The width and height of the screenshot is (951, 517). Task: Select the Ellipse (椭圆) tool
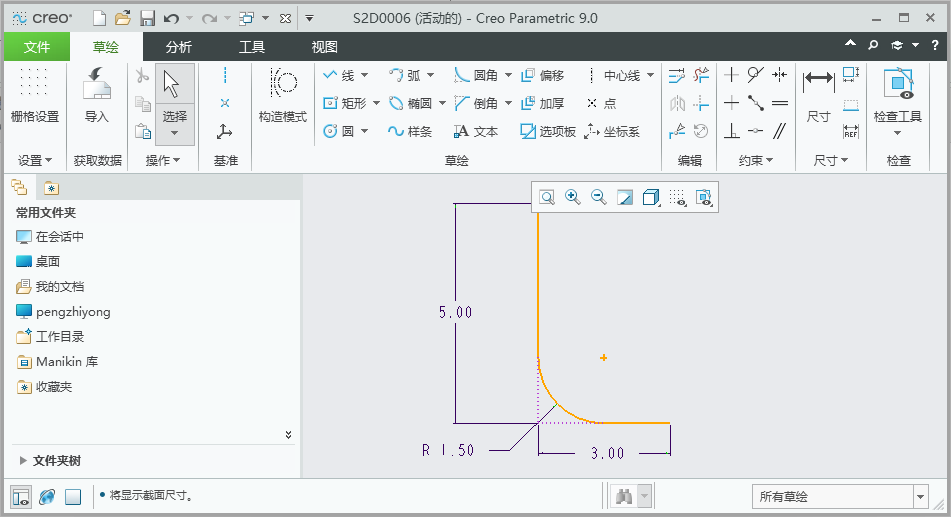pos(410,103)
